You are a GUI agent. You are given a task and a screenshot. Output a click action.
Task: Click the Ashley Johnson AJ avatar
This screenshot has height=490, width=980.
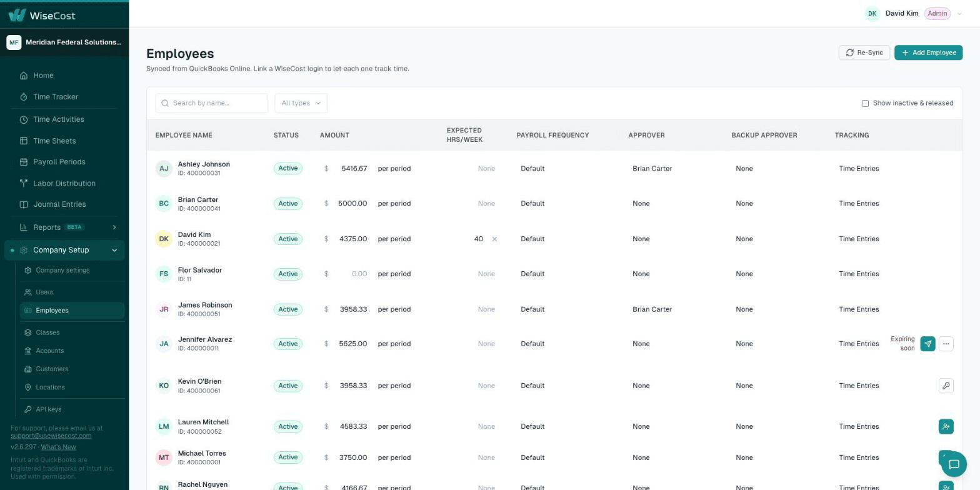164,169
